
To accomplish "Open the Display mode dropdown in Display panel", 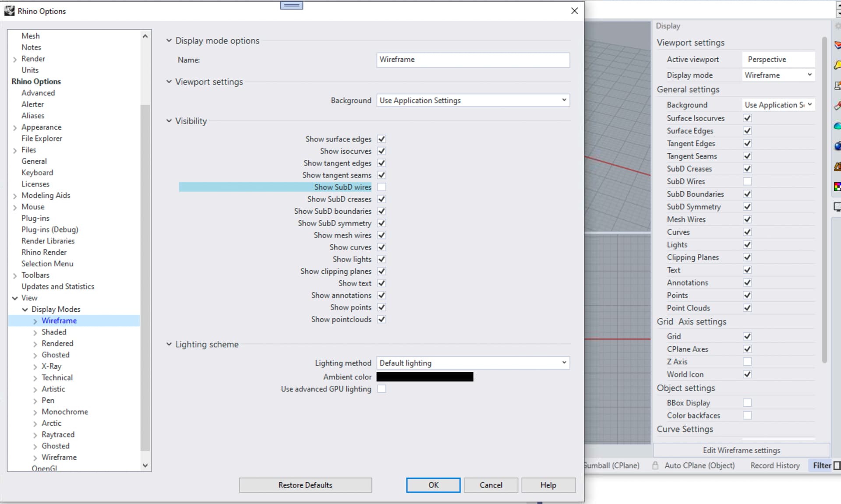I will tap(778, 75).
